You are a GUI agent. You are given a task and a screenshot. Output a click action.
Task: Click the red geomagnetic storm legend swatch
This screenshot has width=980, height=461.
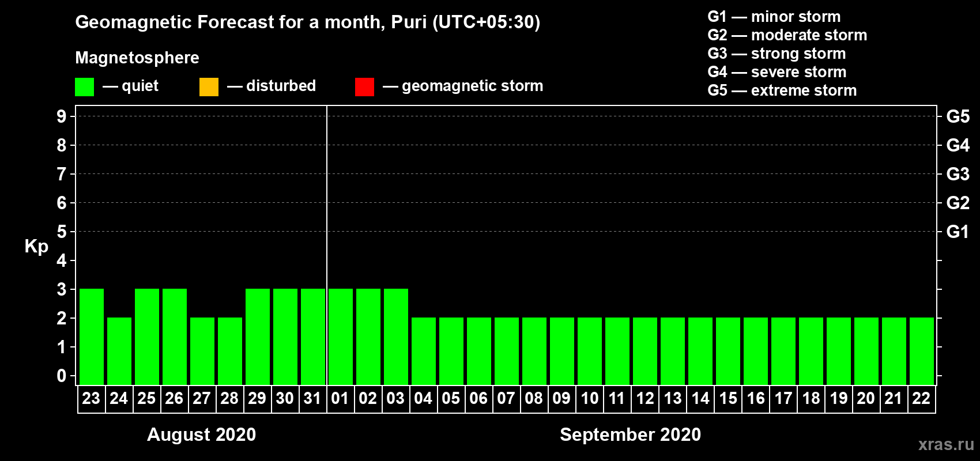(x=364, y=87)
